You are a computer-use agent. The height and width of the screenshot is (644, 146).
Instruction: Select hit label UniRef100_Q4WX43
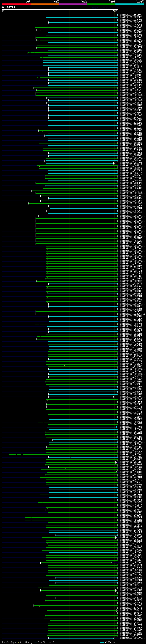pos(131,342)
